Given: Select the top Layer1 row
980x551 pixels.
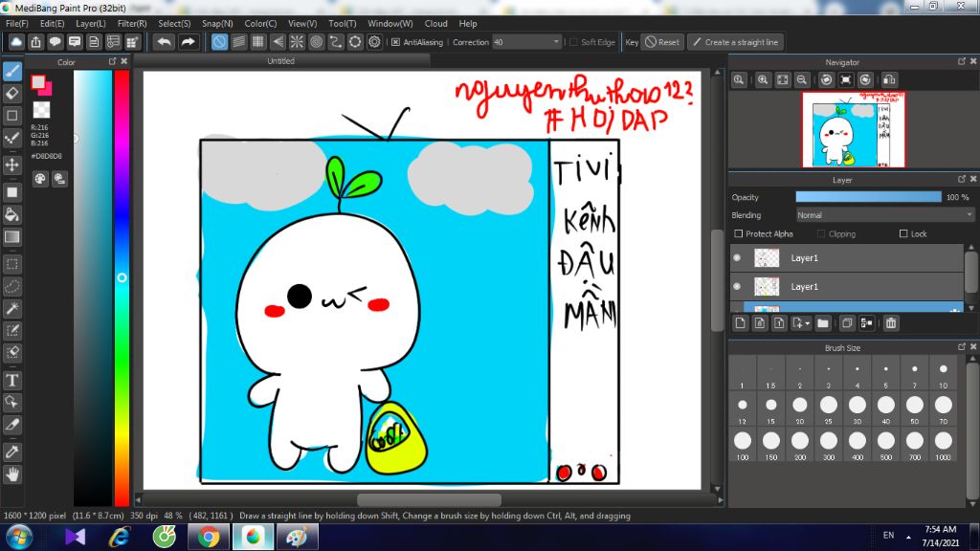Looking at the screenshot, I should [847, 257].
